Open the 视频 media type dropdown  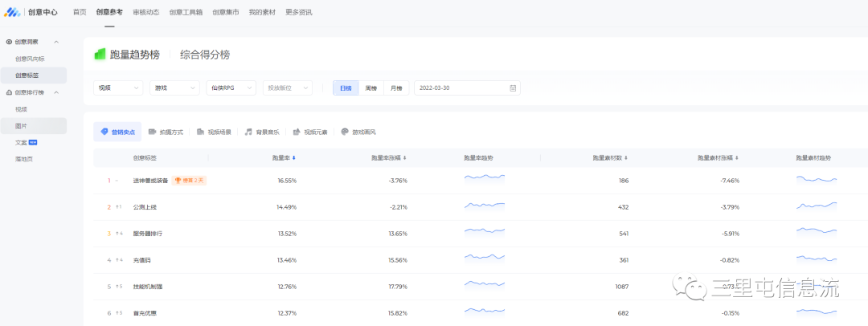[118, 88]
